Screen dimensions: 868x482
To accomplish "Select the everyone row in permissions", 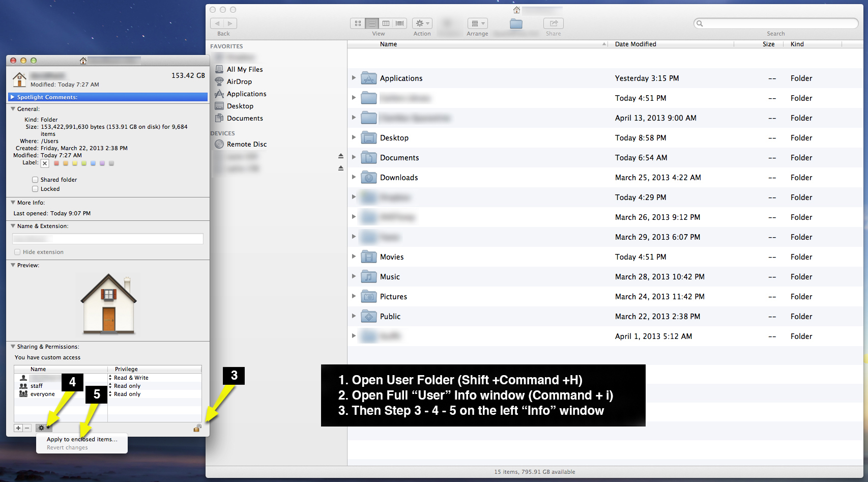I will coord(108,394).
